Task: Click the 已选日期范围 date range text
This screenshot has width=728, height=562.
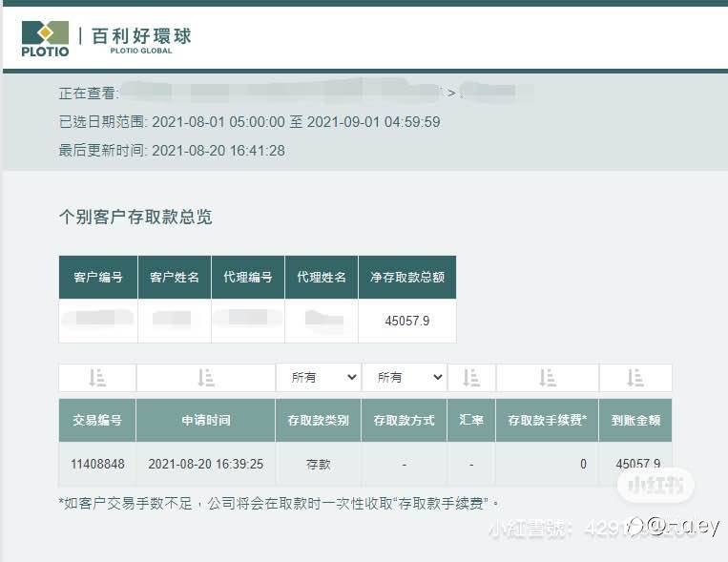Action: click(250, 122)
